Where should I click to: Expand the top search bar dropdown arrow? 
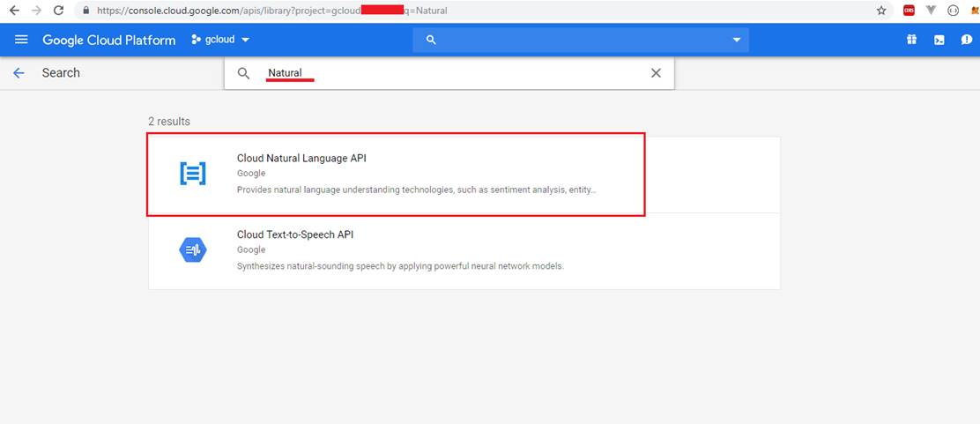click(736, 40)
